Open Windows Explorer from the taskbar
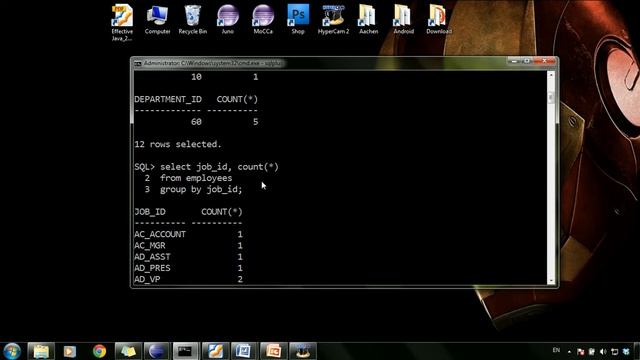The height and width of the screenshot is (360, 640). (41, 351)
